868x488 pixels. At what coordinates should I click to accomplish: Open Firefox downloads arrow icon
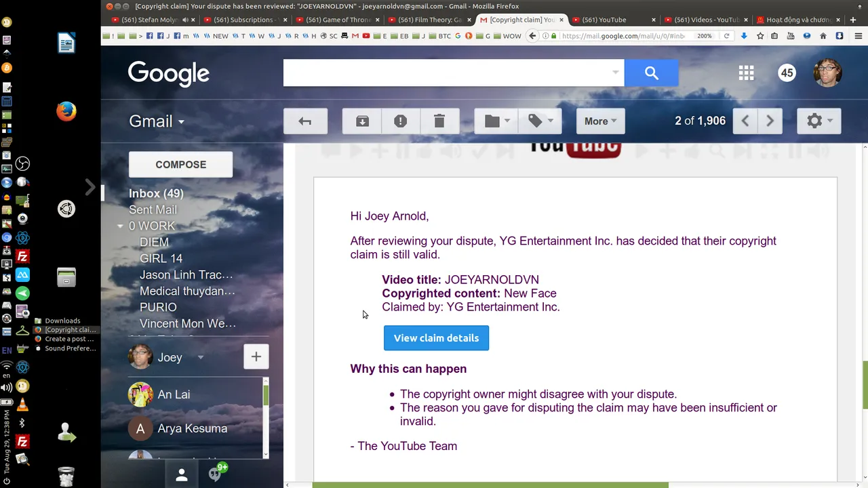pos(744,36)
